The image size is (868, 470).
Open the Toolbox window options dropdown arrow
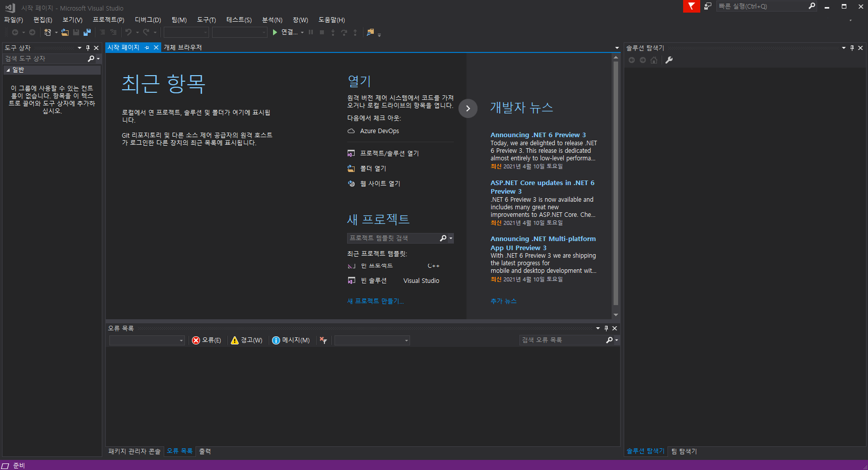coord(80,48)
